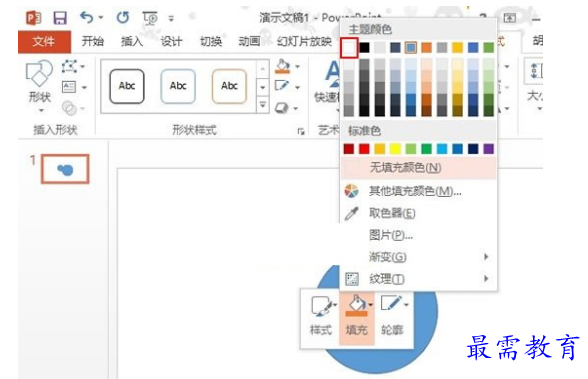Save the presentation with floppy icon
The image size is (588, 379).
(x=60, y=18)
